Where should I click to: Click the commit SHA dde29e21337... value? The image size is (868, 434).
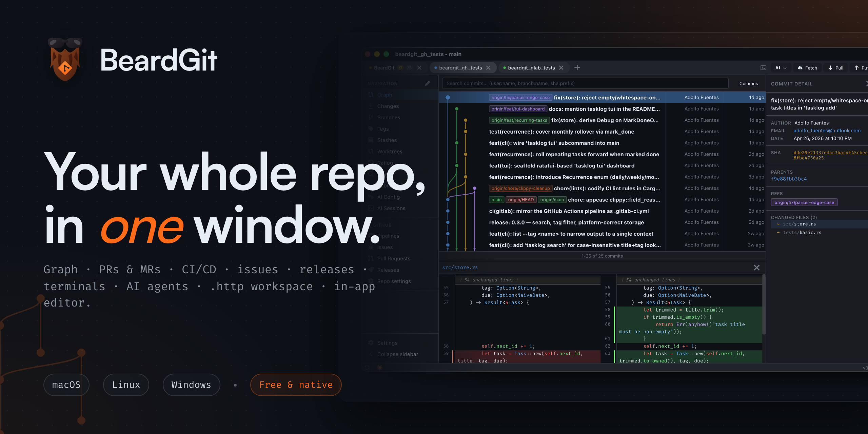pyautogui.click(x=830, y=155)
